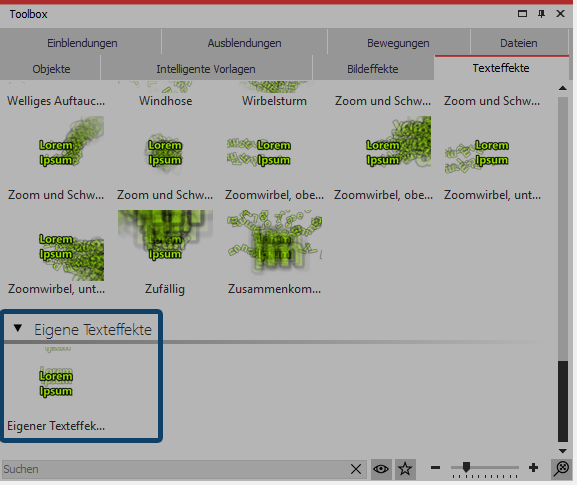Click the thumbnail size slider handle
Screen dimensions: 577x485
tap(466, 467)
